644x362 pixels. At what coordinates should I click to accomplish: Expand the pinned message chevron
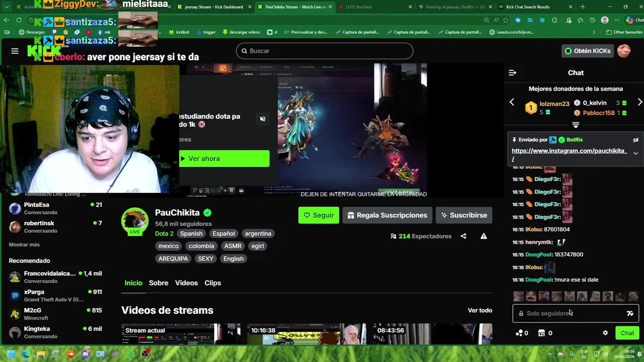point(635,153)
